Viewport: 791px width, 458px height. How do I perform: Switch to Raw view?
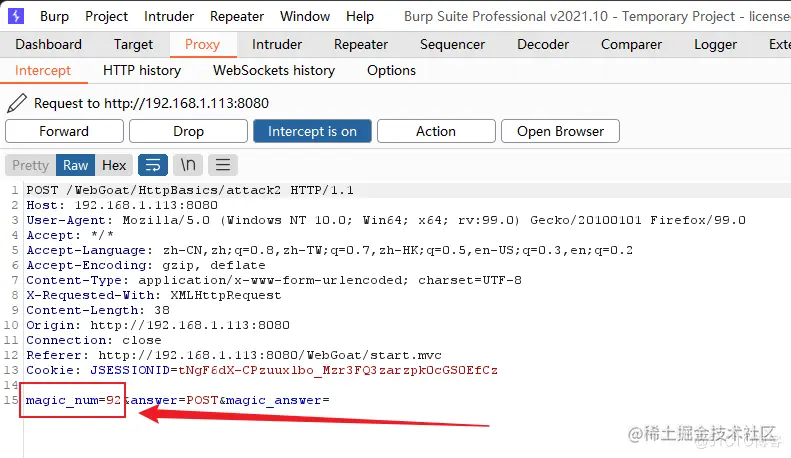(x=75, y=165)
